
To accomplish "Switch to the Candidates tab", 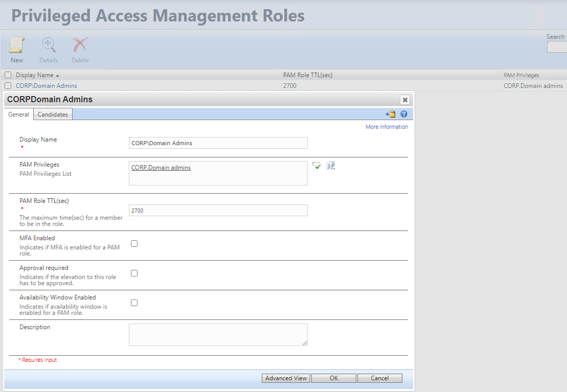I will [x=53, y=114].
